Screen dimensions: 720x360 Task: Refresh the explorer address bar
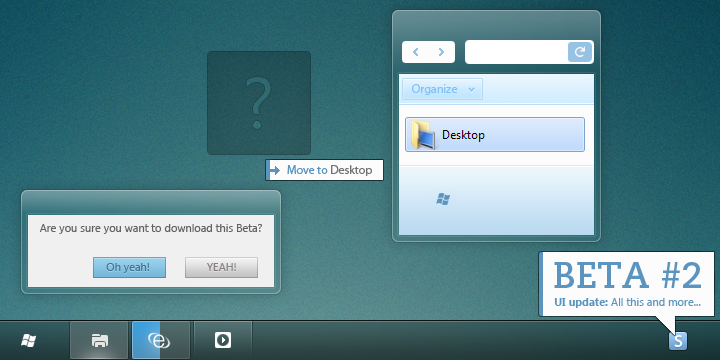(x=579, y=52)
